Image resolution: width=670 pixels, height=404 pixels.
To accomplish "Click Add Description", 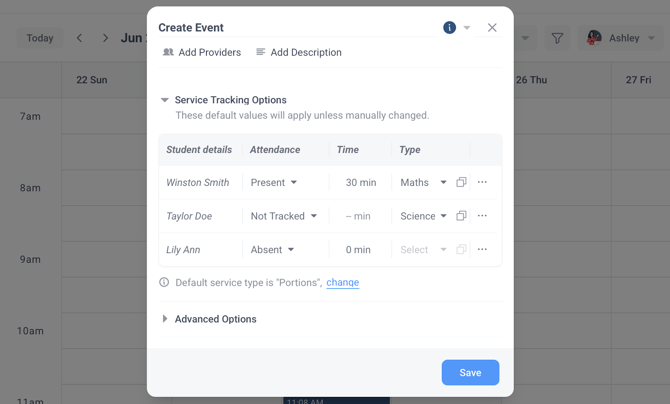I will [x=298, y=52].
